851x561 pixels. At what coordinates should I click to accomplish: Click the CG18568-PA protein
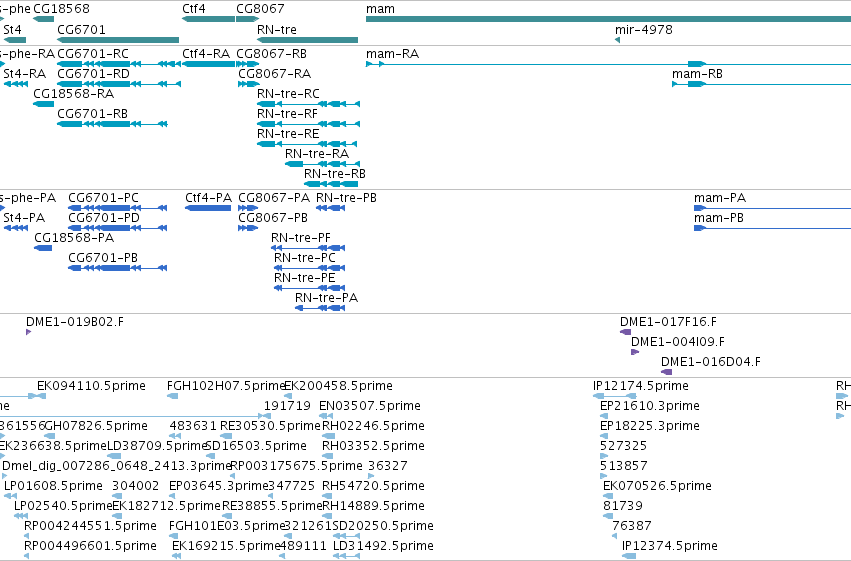[43, 248]
